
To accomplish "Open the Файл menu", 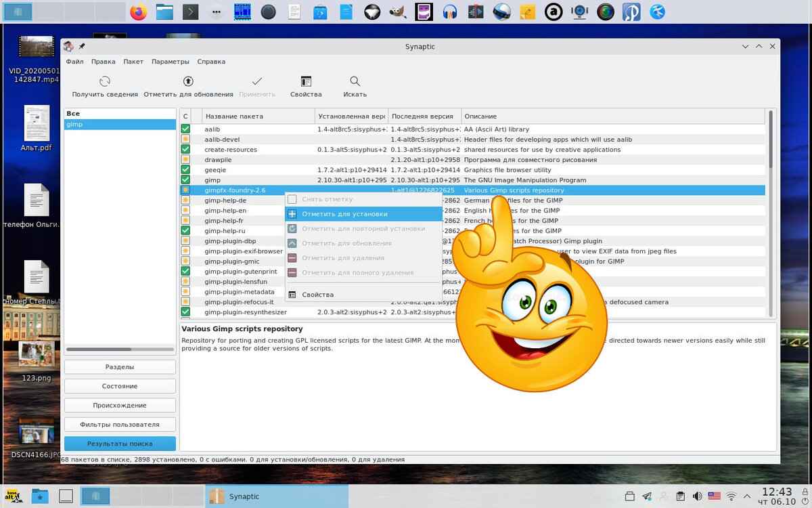I will click(x=74, y=61).
